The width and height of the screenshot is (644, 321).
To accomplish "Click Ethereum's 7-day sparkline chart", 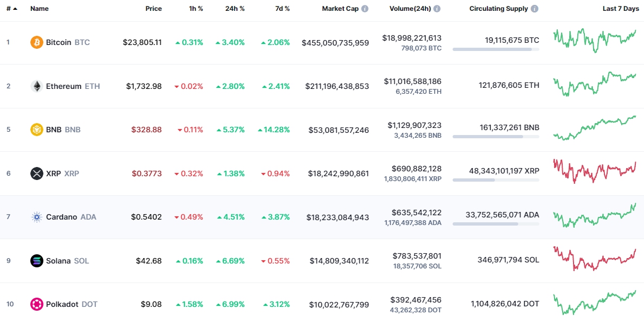I will (595, 84).
